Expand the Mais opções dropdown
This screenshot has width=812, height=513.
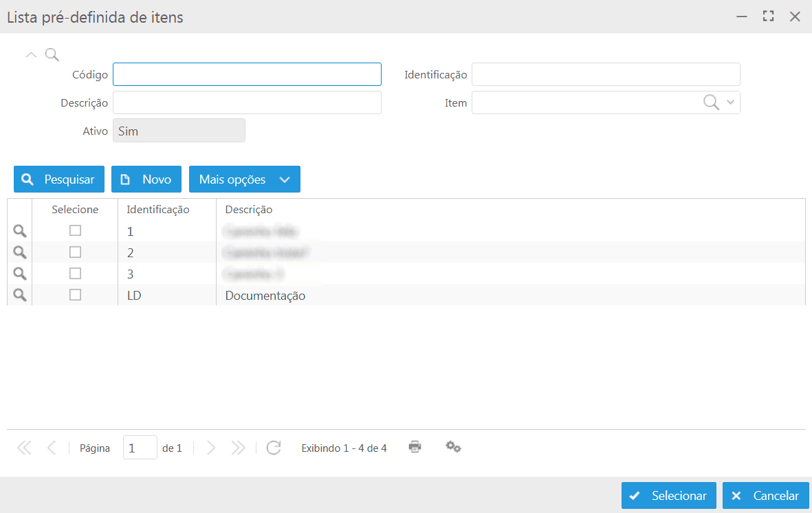[x=244, y=179]
